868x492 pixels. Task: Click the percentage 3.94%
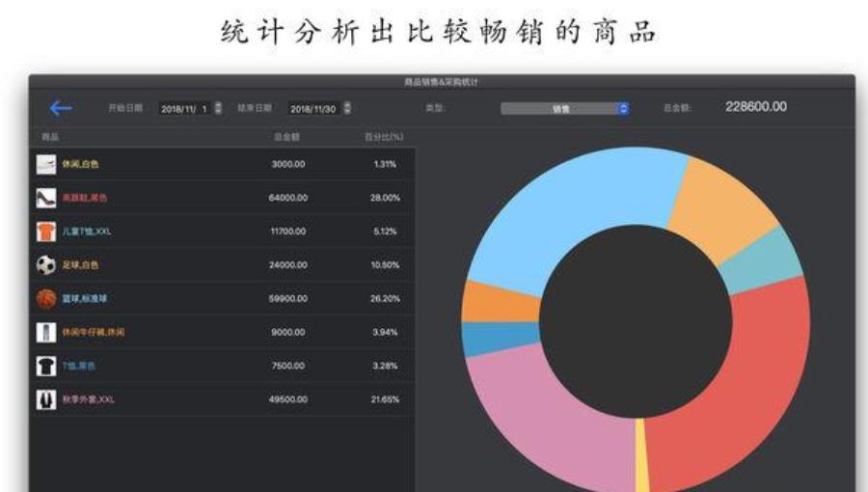385,332
